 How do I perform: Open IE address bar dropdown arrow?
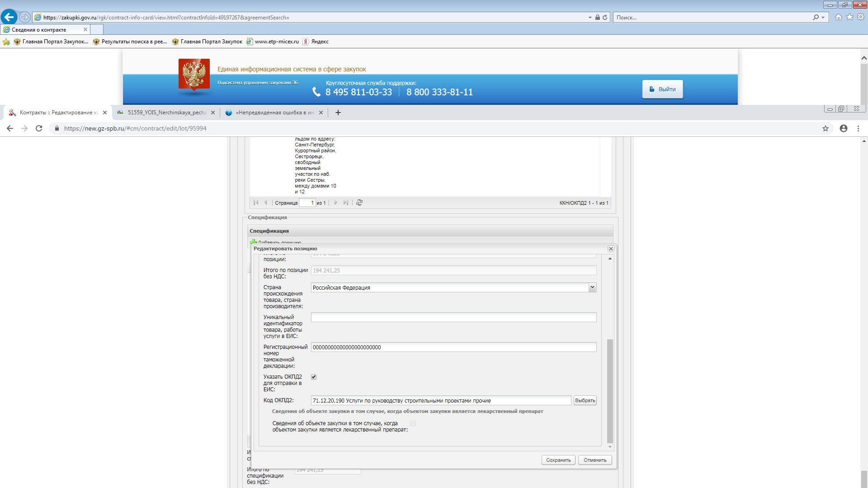click(590, 17)
